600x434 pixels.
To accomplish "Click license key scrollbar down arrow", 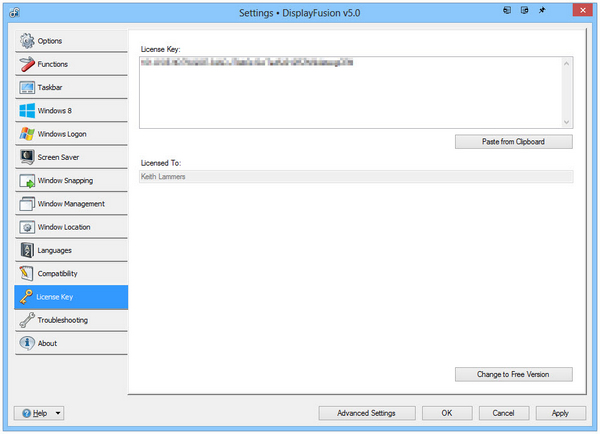I will (566, 122).
